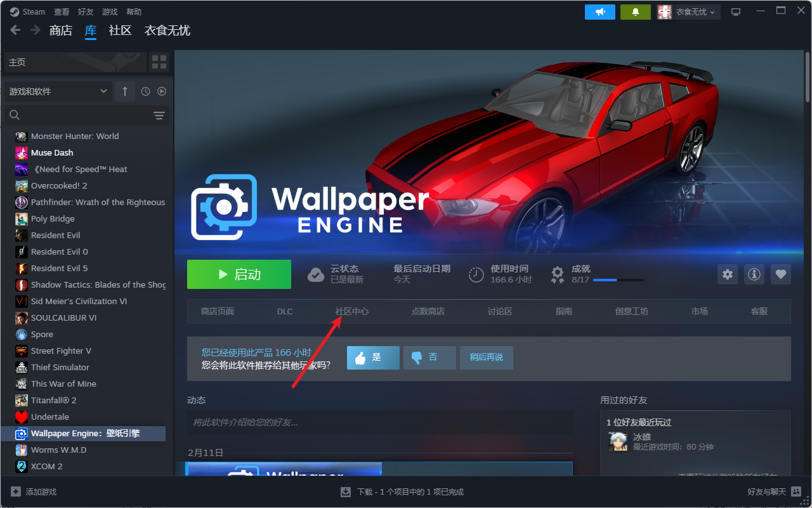
Task: Toggle the sort order arrow button
Action: tap(125, 91)
